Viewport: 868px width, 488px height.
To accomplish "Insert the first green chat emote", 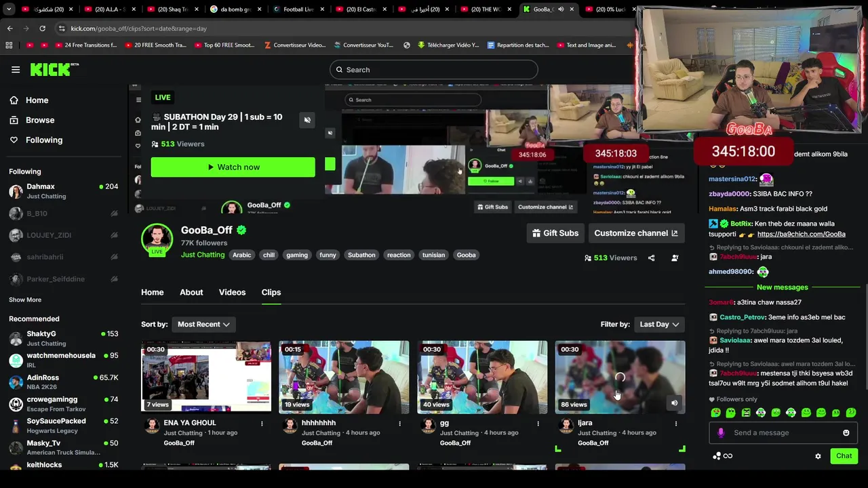I will pyautogui.click(x=715, y=413).
